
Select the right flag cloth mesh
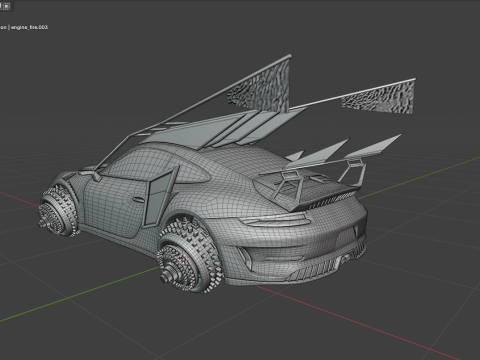[x=380, y=97]
